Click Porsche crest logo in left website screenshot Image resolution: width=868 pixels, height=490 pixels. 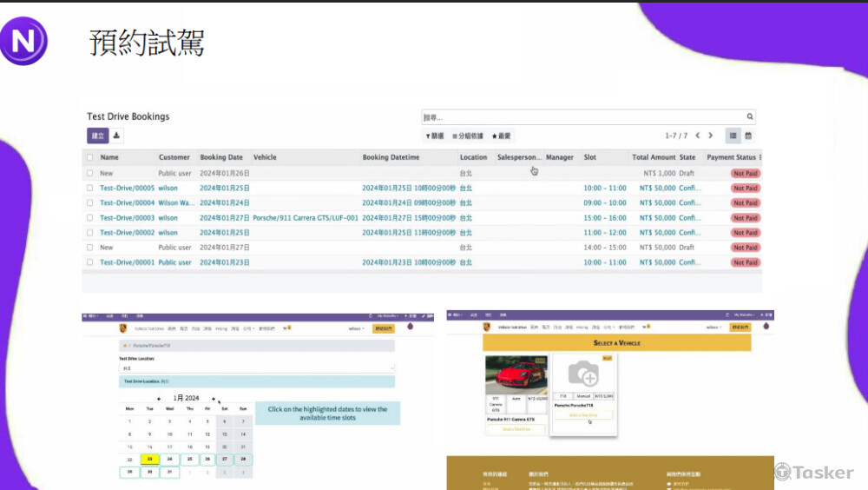[x=123, y=328]
